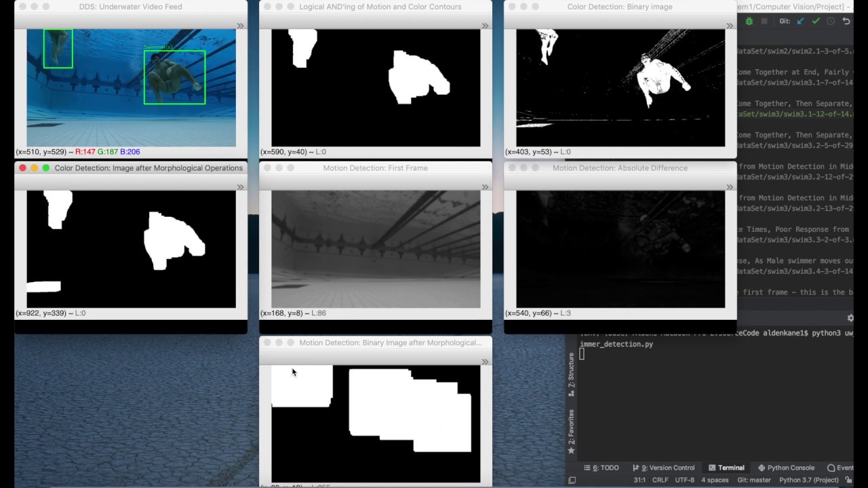This screenshot has height=488, width=868.
Task: Click UTF-8 encoding in status bar
Action: tap(684, 480)
